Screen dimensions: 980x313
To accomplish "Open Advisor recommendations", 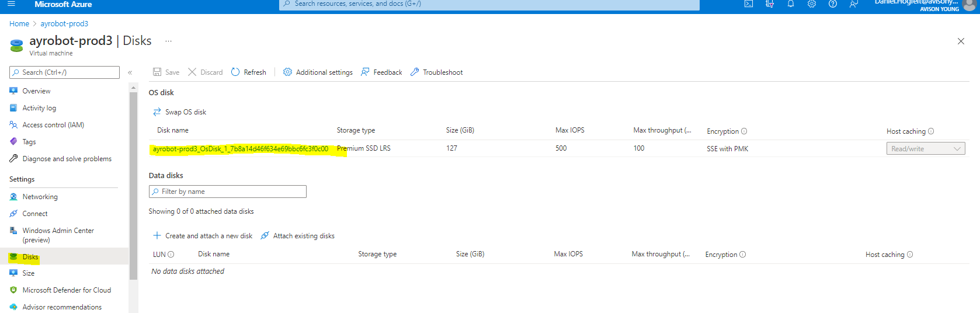I will [62, 307].
